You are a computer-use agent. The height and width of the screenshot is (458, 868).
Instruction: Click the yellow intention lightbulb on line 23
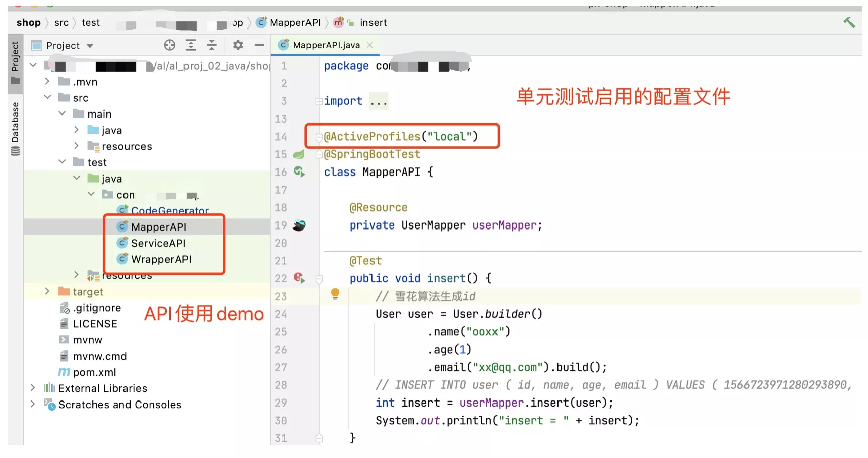pos(335,294)
